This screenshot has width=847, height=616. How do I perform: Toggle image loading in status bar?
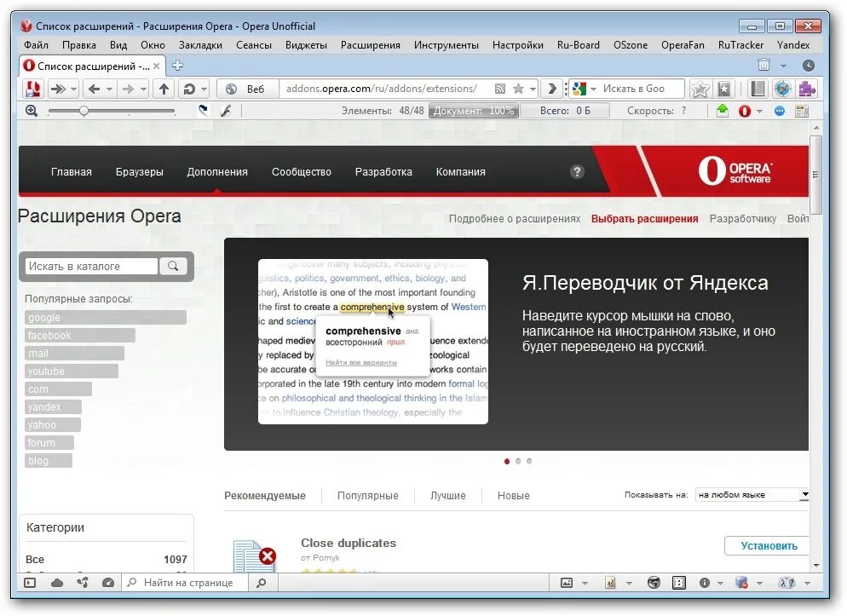(567, 583)
